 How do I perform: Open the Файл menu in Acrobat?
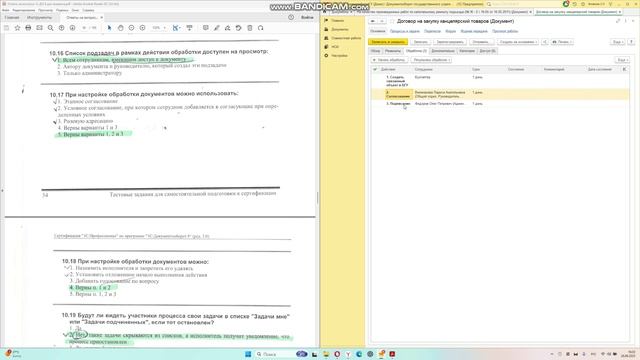point(6,10)
